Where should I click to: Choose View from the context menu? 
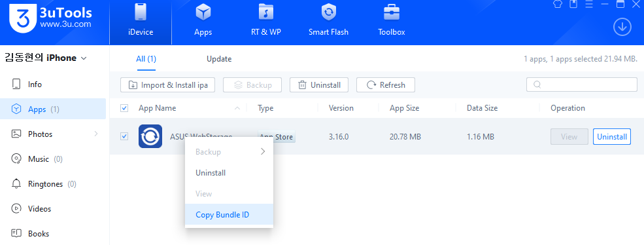(x=229, y=193)
